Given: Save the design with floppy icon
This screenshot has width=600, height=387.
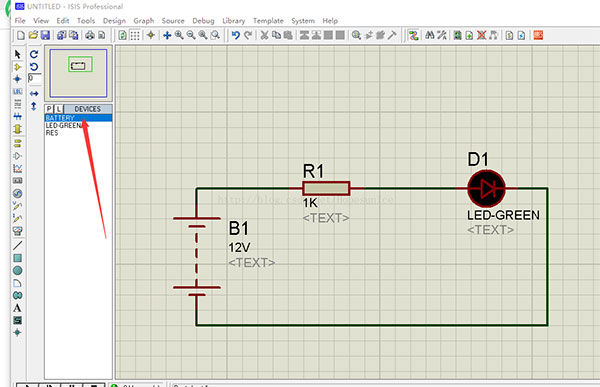Looking at the screenshot, I should [x=46, y=35].
